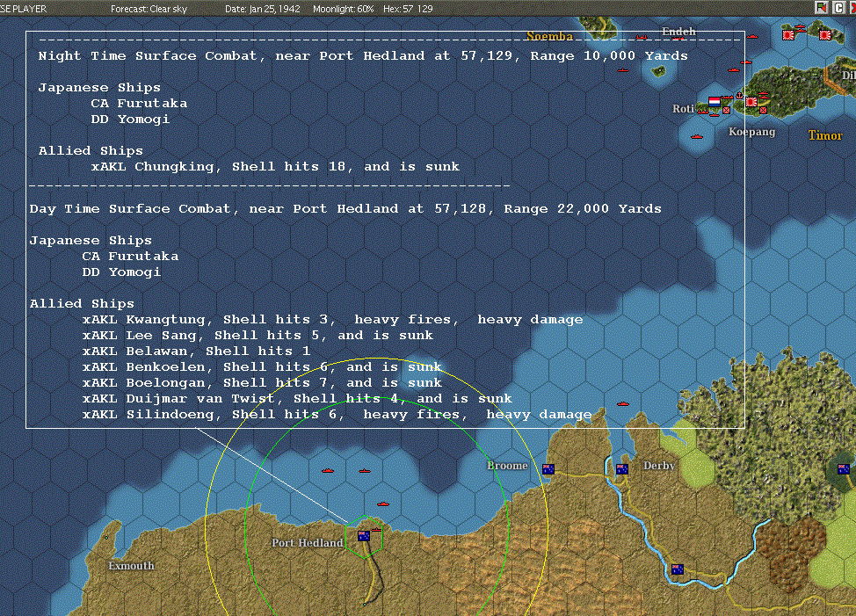Select the red ship docked at Port Hedland
The image size is (856, 616).
[x=376, y=529]
